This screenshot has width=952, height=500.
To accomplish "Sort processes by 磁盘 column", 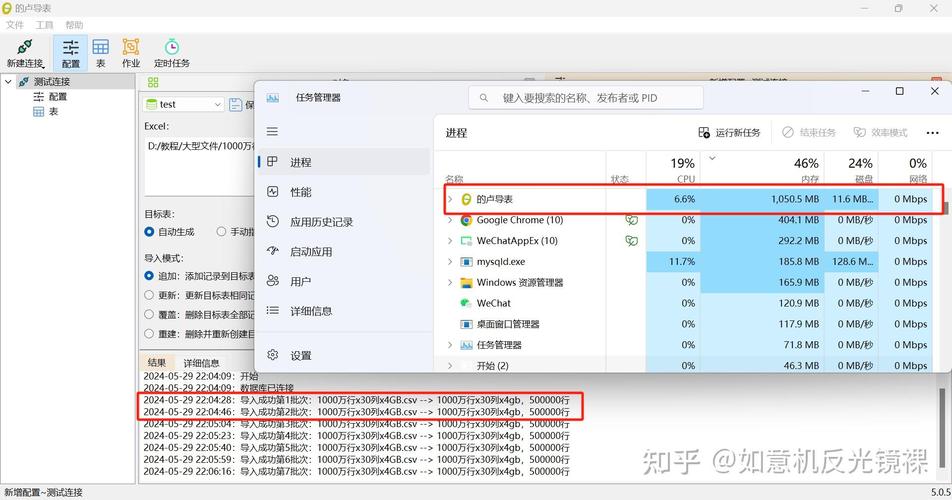I will pos(851,169).
